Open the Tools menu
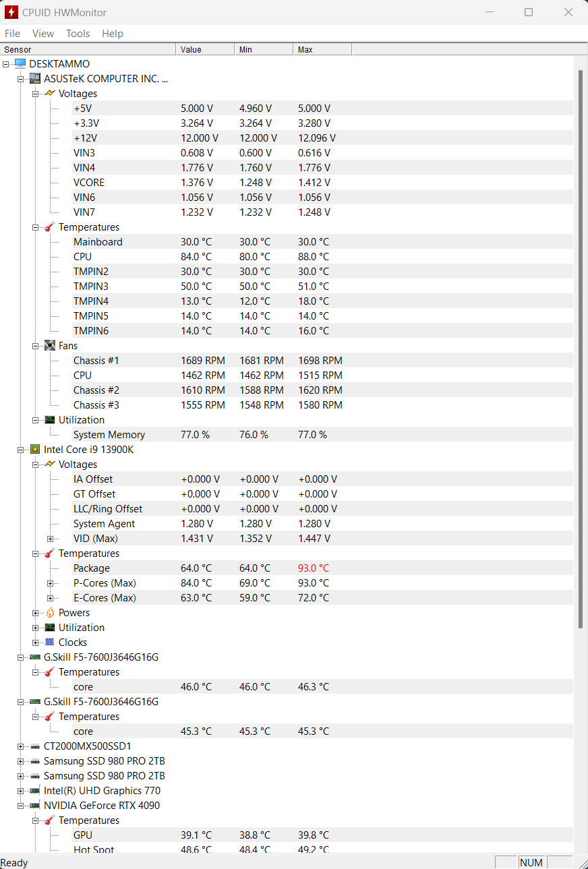 [x=78, y=34]
